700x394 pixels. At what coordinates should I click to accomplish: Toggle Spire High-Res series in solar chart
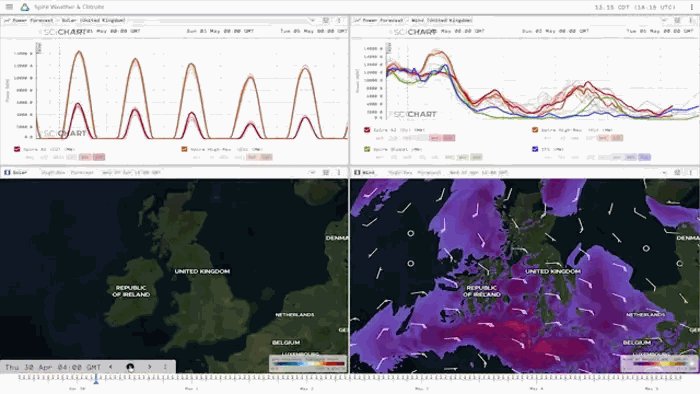(184, 149)
